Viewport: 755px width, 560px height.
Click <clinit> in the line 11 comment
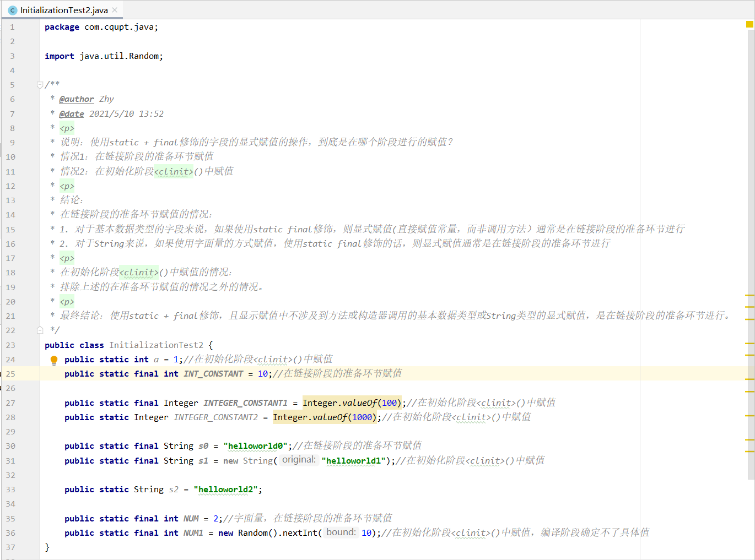(174, 171)
